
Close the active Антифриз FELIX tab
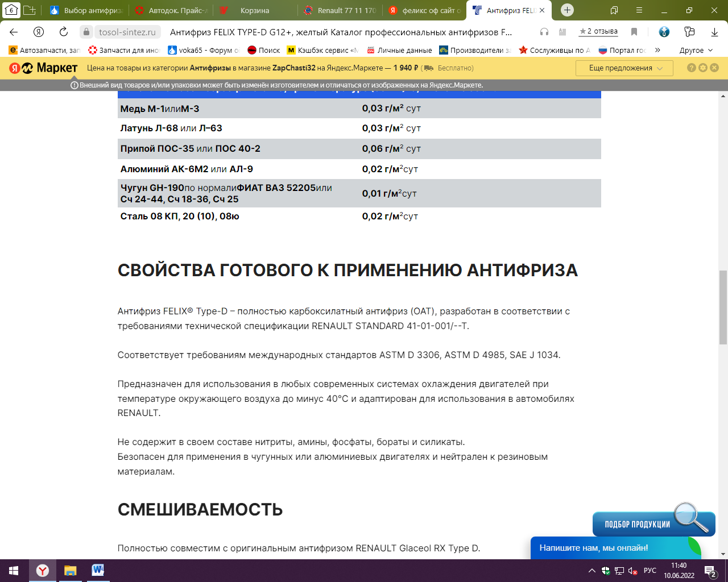542,10
